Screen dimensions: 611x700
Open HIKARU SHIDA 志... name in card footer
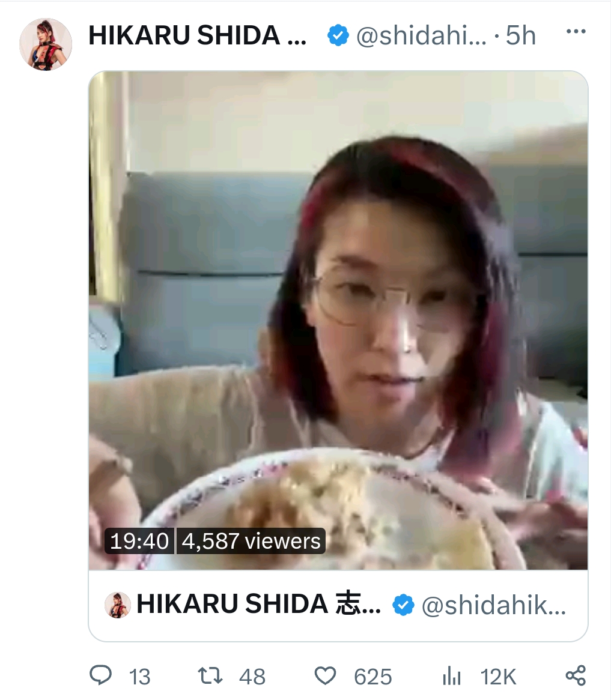pos(258,604)
